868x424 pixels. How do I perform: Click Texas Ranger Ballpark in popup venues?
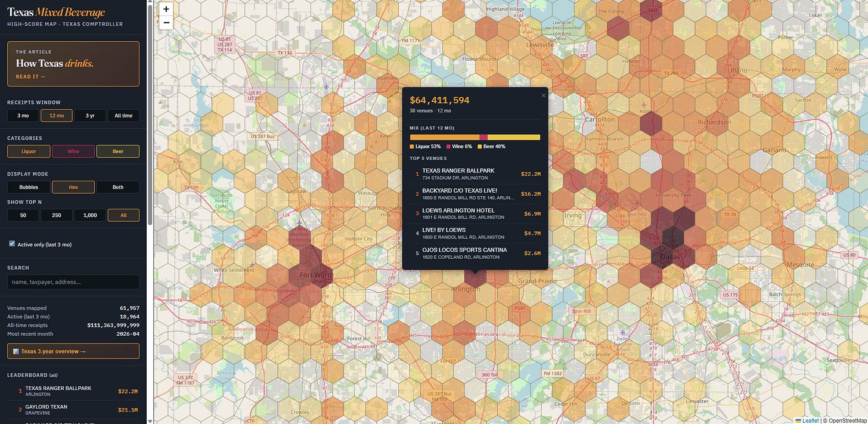[475, 174]
